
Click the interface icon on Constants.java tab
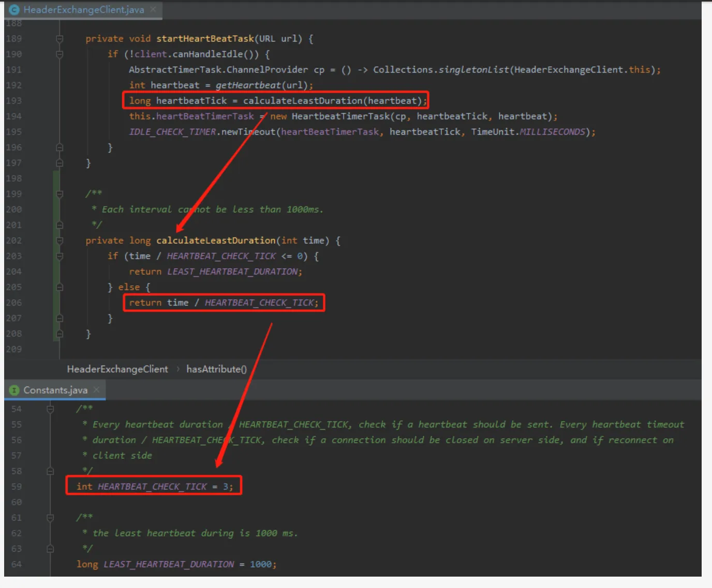14,390
